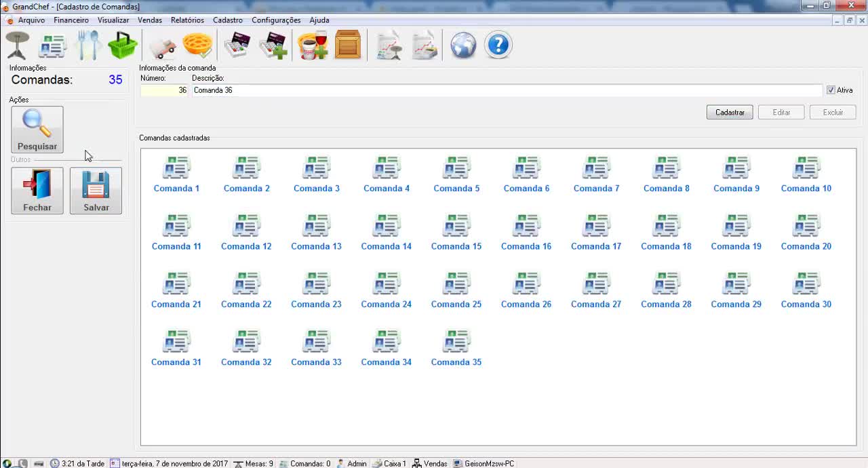Viewport: 868px width, 468px height.
Task: Open the Financeiro menu
Action: click(x=71, y=20)
